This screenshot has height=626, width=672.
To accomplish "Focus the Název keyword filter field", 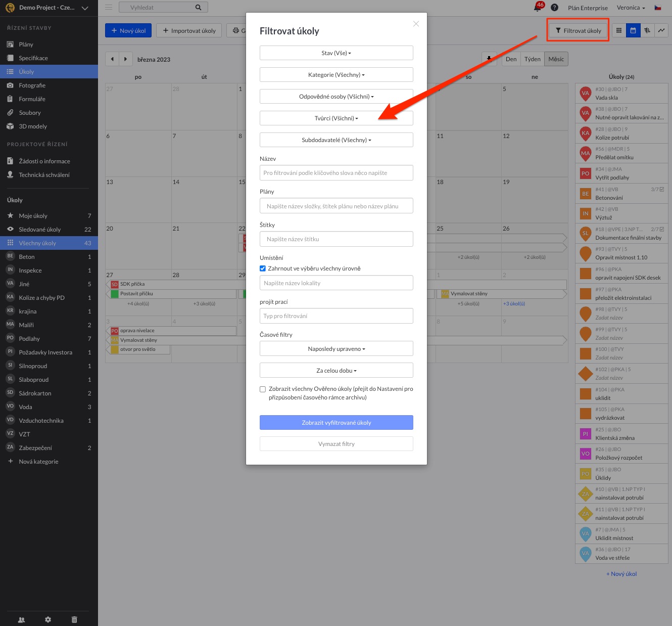I will click(x=336, y=173).
